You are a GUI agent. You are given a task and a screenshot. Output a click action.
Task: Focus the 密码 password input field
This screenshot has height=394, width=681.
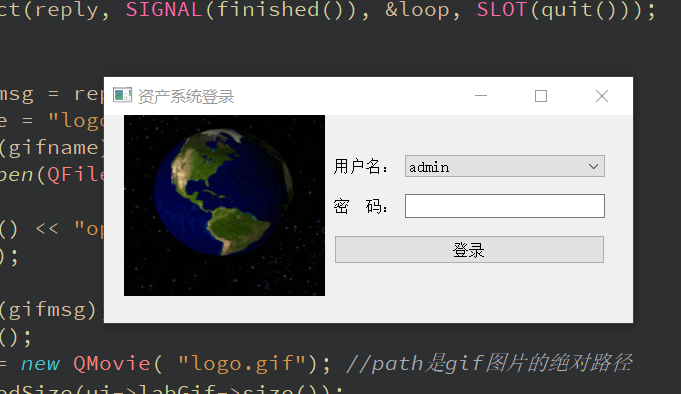tap(505, 206)
